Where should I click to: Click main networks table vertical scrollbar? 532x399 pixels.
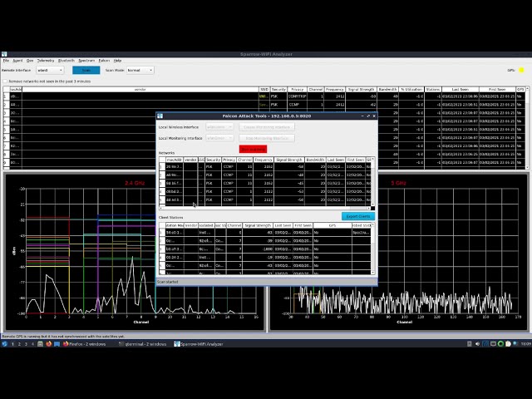click(x=528, y=127)
